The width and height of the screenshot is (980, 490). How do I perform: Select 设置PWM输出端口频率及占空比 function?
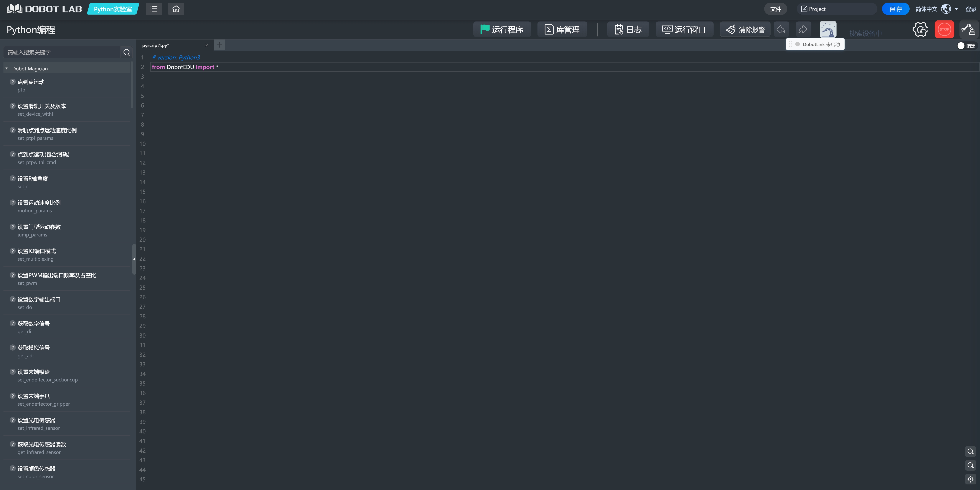[x=67, y=279]
